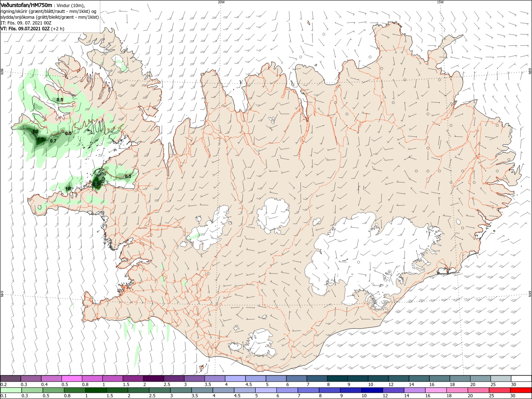Click the darkest green 1–1.5 rain legend swatch

tap(96, 390)
